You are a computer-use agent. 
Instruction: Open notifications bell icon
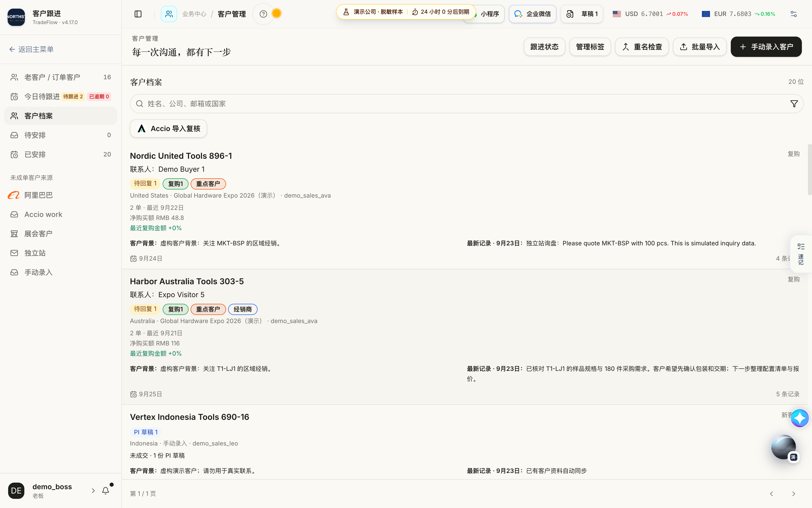(x=106, y=491)
